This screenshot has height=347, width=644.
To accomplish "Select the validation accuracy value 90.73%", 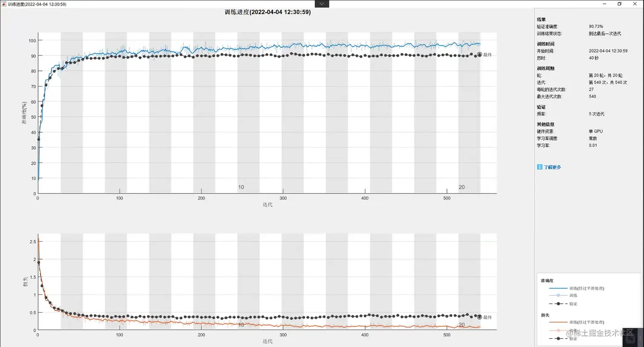I will [596, 26].
